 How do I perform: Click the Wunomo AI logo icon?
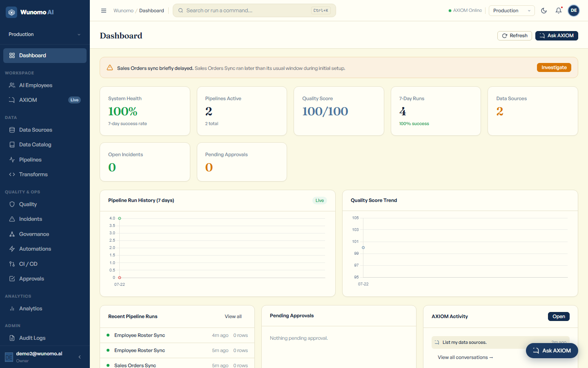pyautogui.click(x=12, y=12)
